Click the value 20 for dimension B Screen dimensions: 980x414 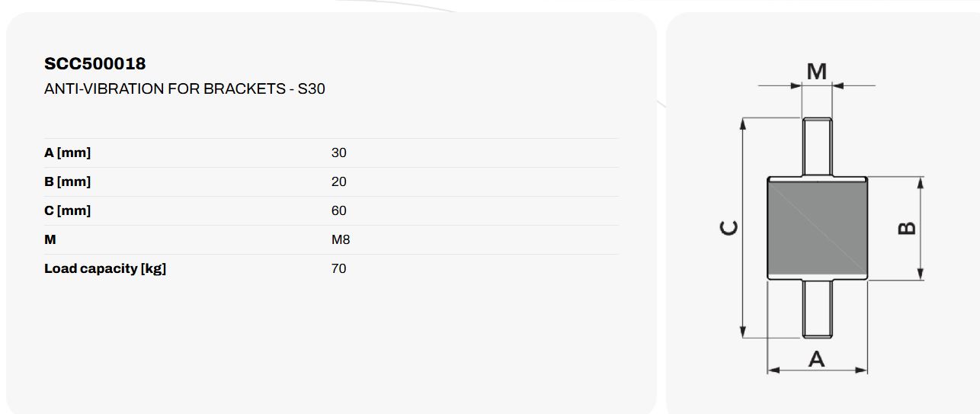point(338,181)
